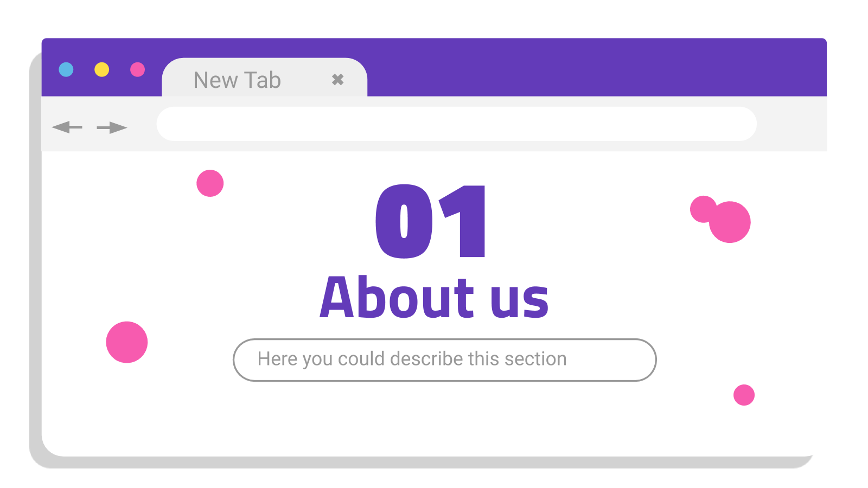Focus the browser address bar
The image size is (868, 488).
coord(456,124)
